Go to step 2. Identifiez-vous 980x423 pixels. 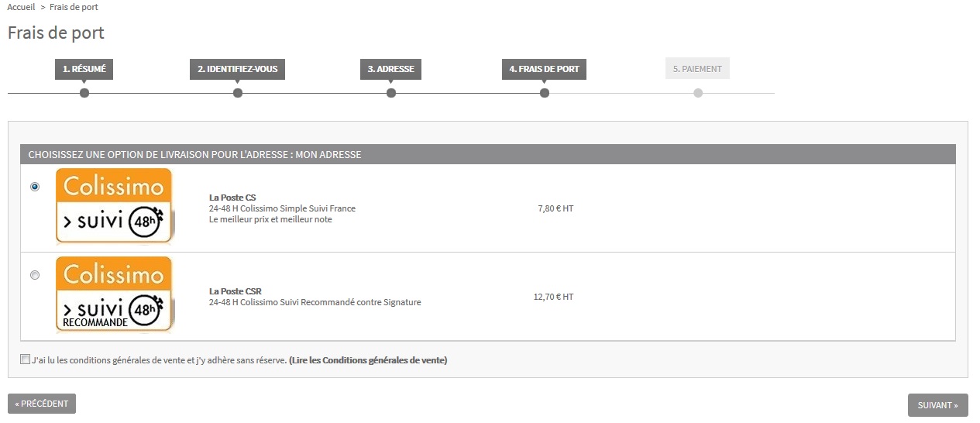(x=237, y=69)
